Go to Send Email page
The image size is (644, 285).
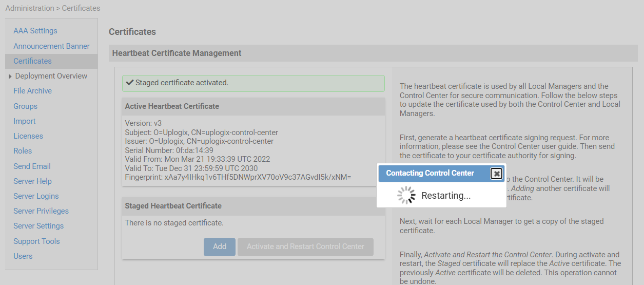[32, 166]
